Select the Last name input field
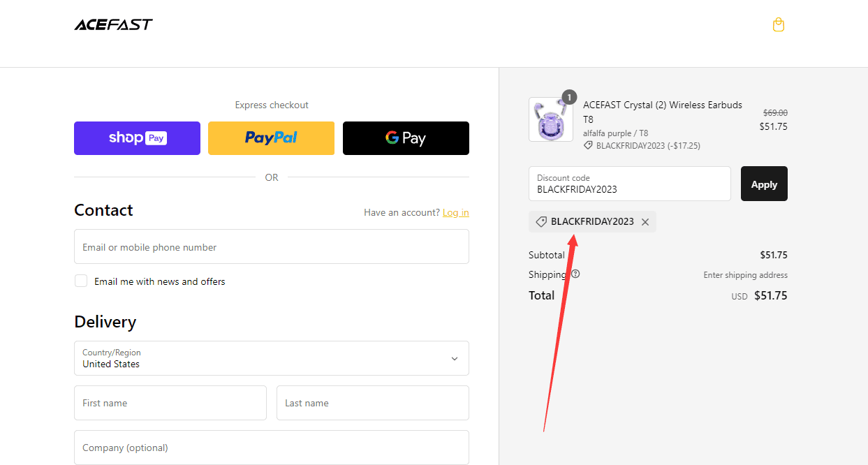The height and width of the screenshot is (465, 868). [x=372, y=403]
